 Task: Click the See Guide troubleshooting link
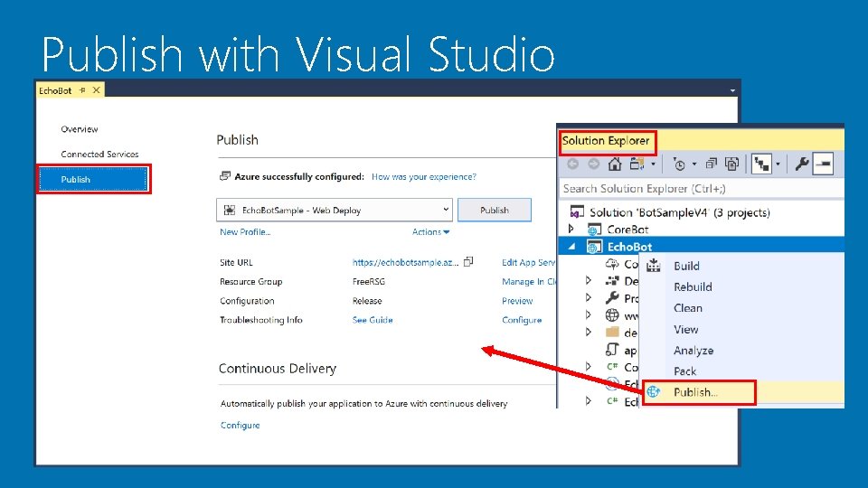(x=373, y=320)
